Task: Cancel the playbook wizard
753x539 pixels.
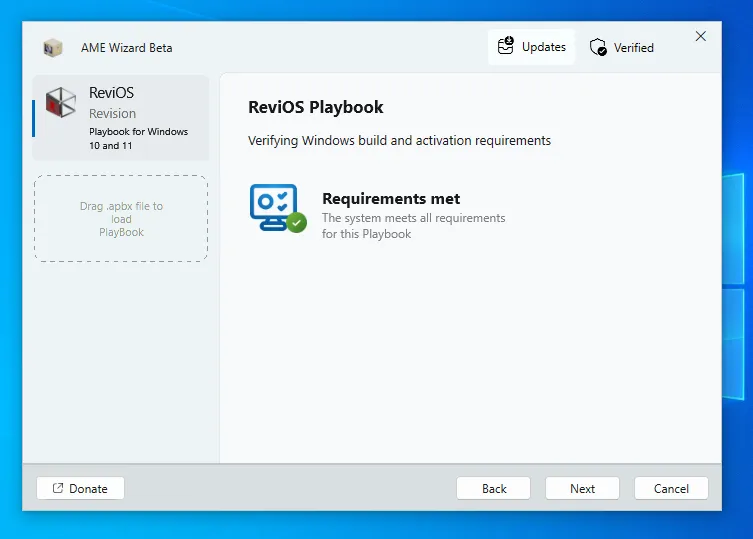Action: tap(671, 489)
